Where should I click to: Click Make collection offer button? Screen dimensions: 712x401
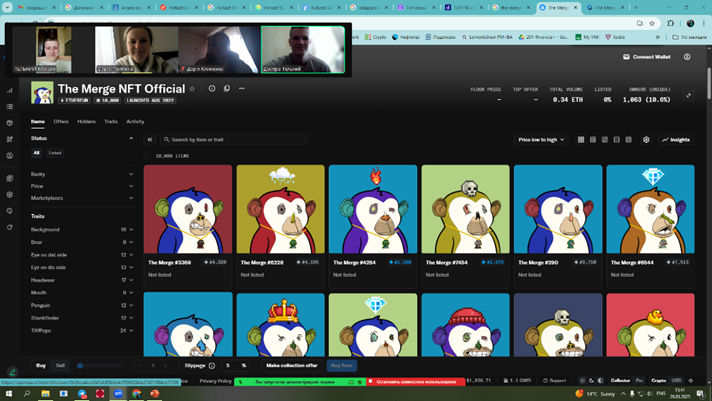pos(292,366)
